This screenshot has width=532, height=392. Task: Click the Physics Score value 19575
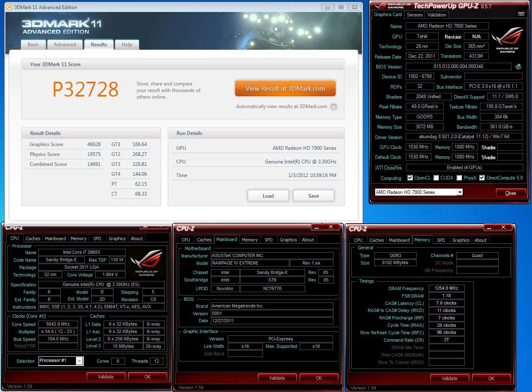coord(94,154)
